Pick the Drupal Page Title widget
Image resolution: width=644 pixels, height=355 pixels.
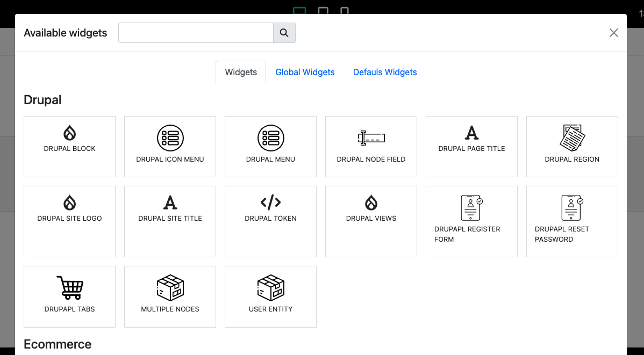(x=471, y=147)
